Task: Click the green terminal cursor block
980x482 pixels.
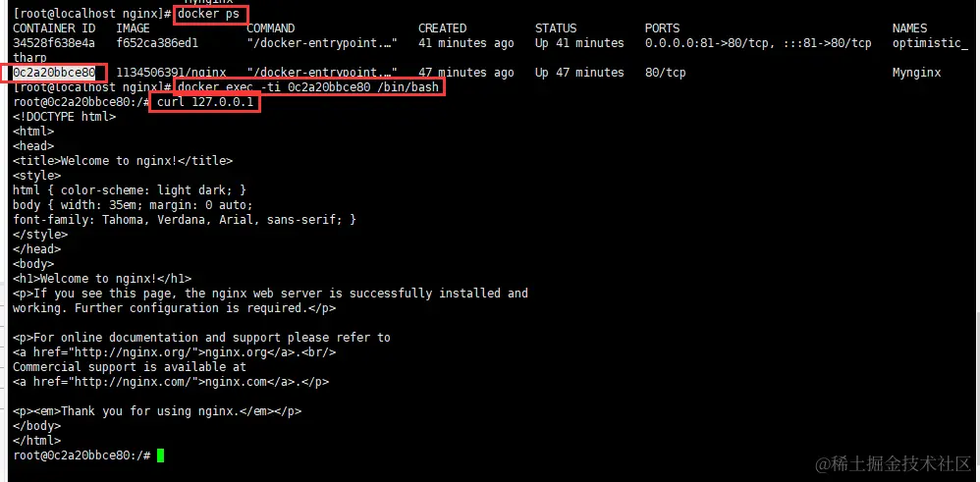Action: pyautogui.click(x=160, y=455)
